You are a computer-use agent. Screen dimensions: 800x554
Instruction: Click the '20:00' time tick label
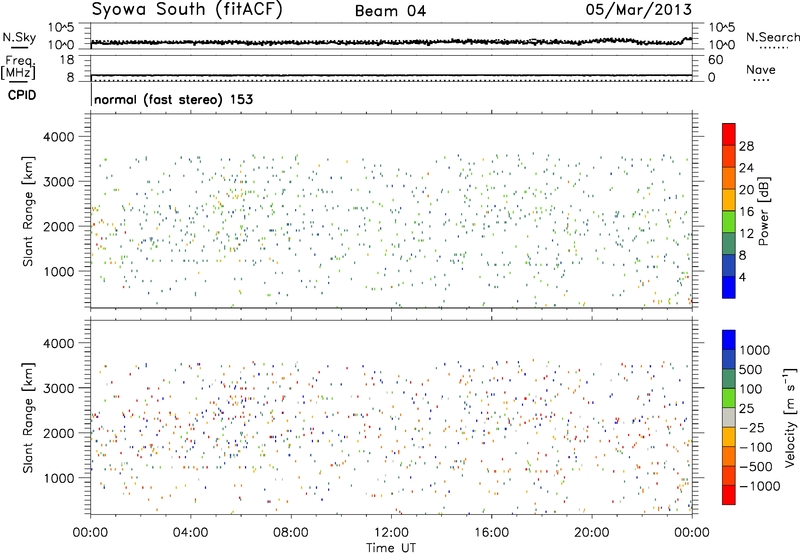pyautogui.click(x=592, y=533)
